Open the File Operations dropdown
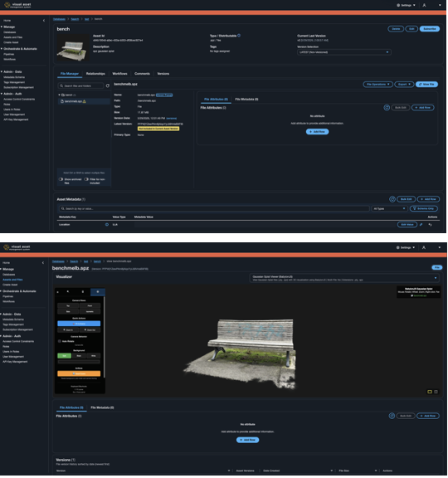This screenshot has height=478, width=448. (x=378, y=84)
